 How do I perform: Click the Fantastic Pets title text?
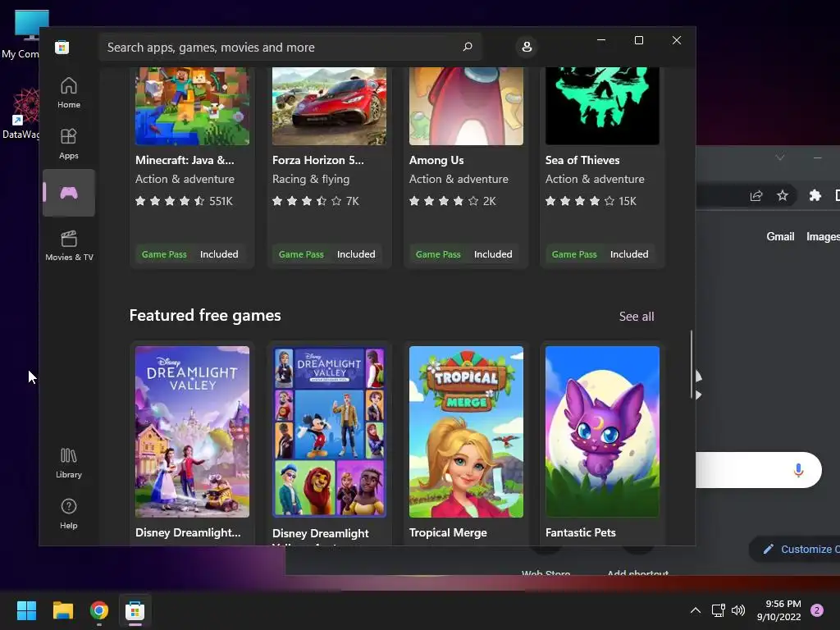[580, 532]
